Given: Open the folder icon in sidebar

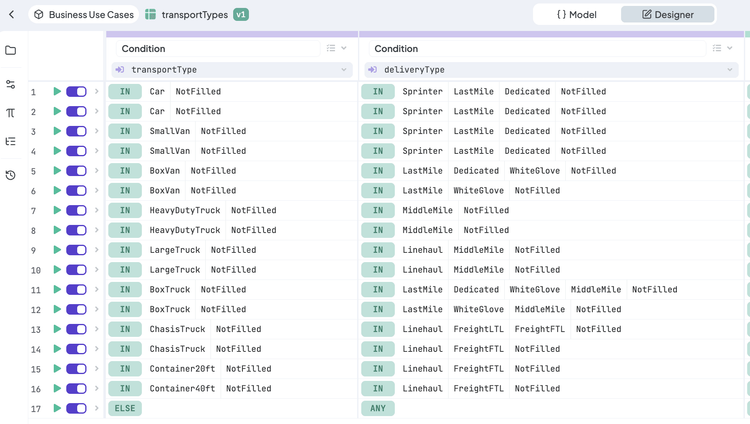Looking at the screenshot, I should (x=10, y=50).
